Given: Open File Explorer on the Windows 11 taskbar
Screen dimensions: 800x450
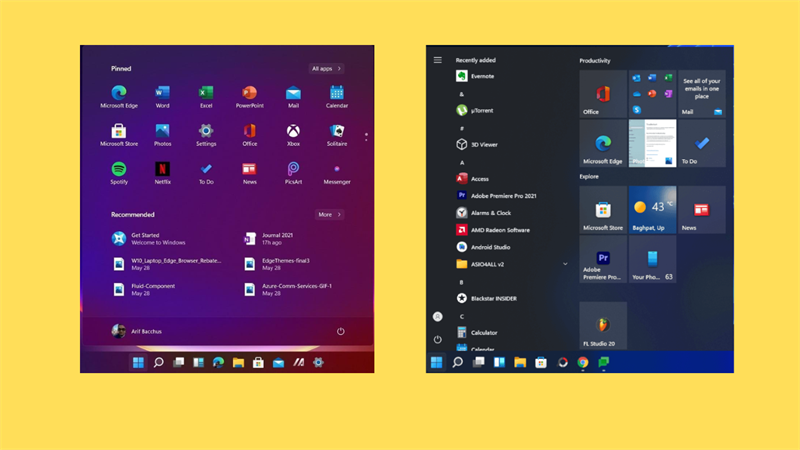Looking at the screenshot, I should pyautogui.click(x=238, y=362).
